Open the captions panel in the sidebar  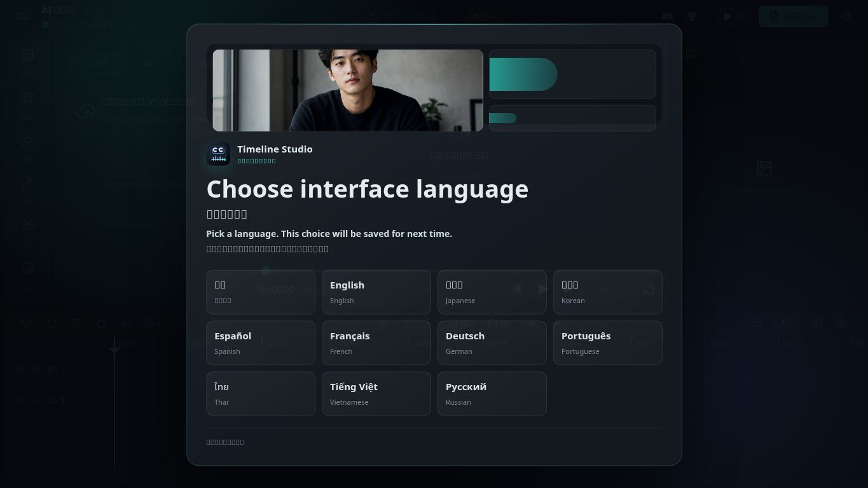pos(27,98)
